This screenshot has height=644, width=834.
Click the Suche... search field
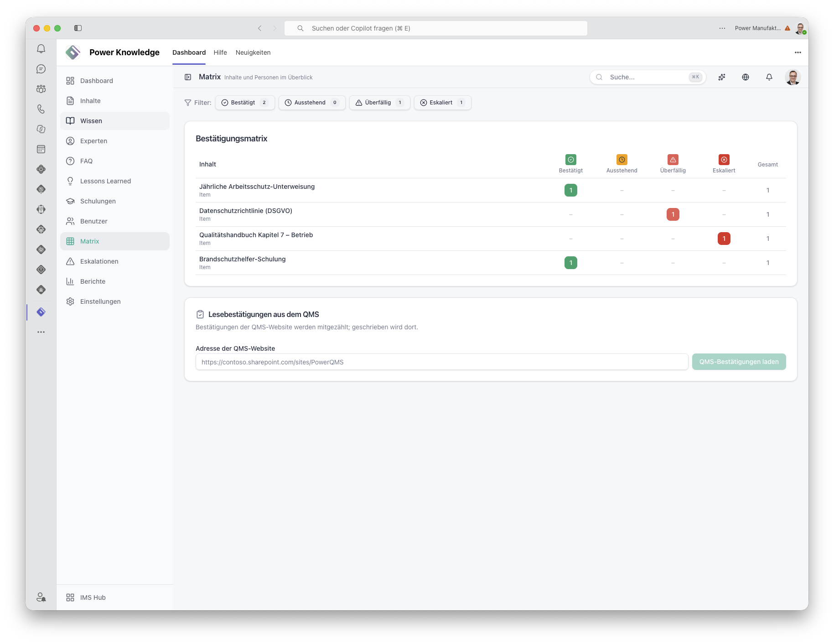pos(648,77)
